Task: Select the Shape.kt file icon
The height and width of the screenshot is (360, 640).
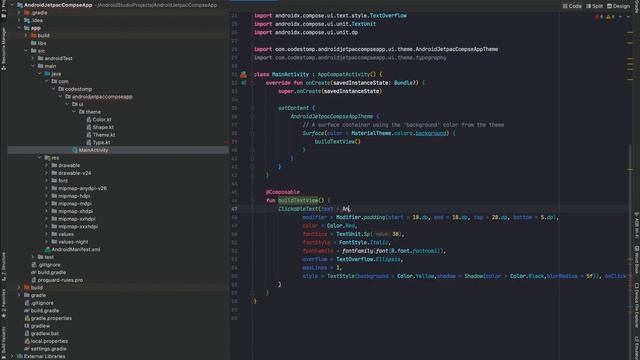Action: tap(89, 127)
